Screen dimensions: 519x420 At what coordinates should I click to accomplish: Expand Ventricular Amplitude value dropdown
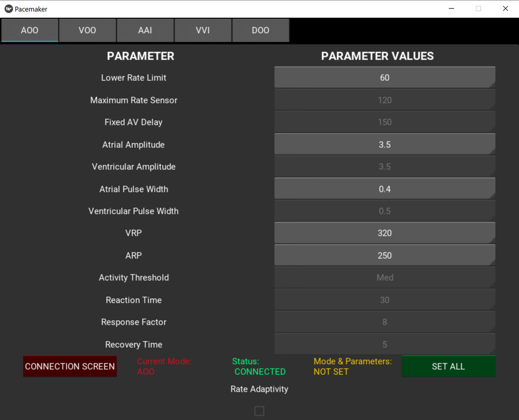(x=385, y=166)
